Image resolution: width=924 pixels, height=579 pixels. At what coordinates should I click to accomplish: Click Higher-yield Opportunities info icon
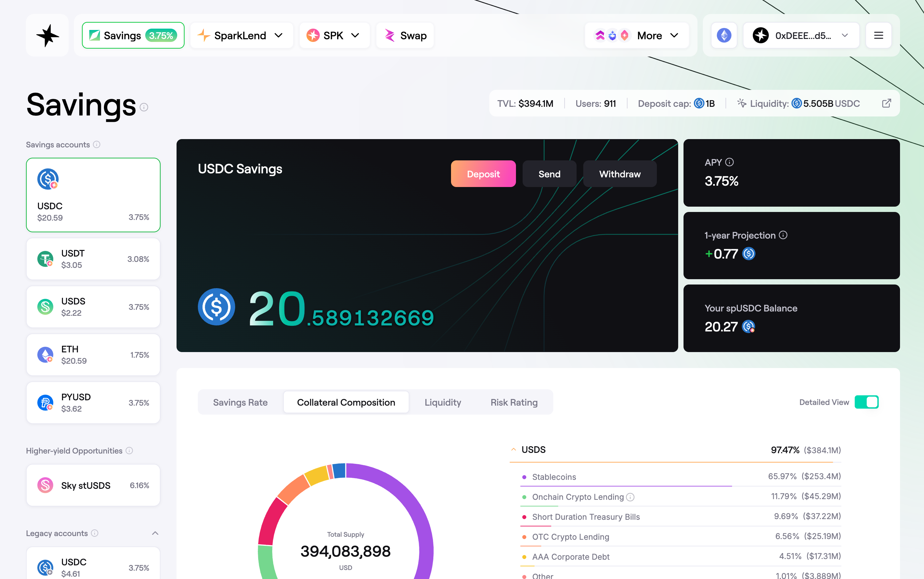(x=130, y=451)
